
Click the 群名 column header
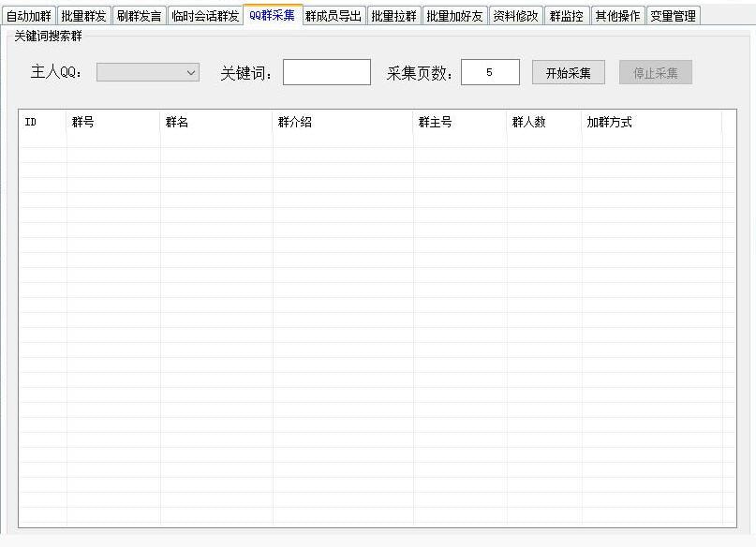(x=216, y=122)
